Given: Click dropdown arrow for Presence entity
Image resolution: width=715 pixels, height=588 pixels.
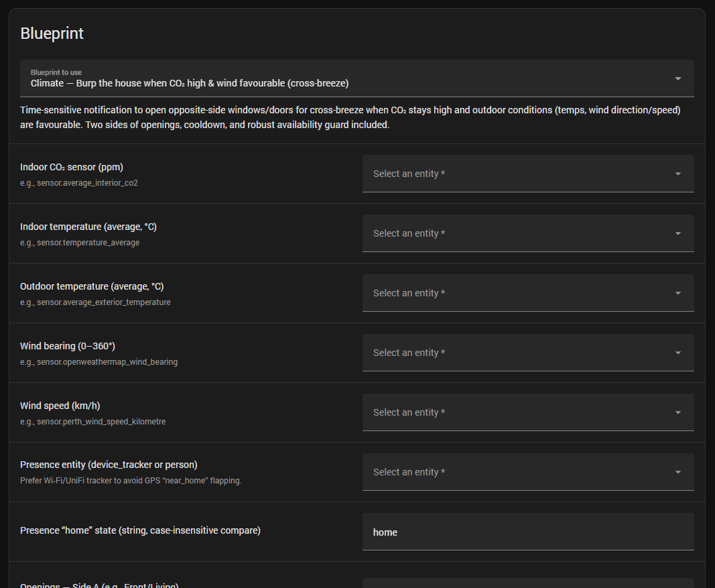Looking at the screenshot, I should click(677, 472).
